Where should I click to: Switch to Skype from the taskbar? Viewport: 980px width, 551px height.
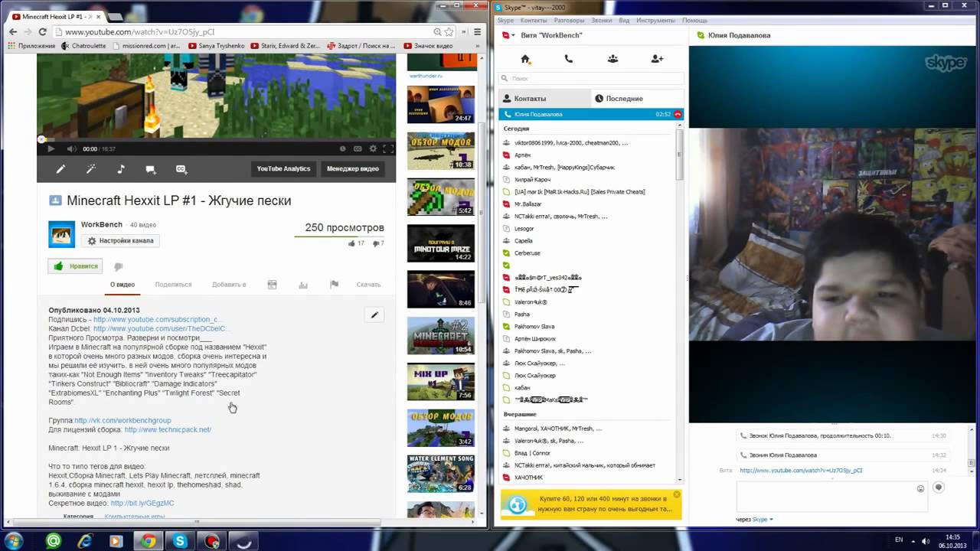coord(180,541)
